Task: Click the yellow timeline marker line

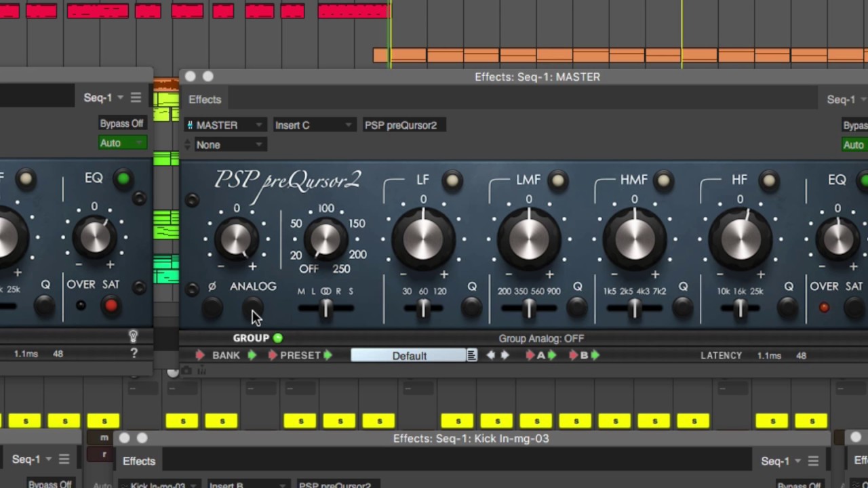Action: coord(682,34)
